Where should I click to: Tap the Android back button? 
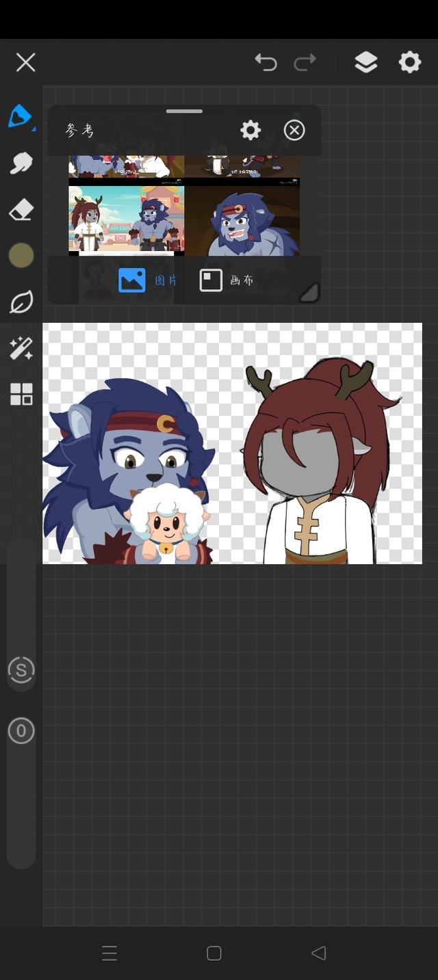tap(318, 953)
